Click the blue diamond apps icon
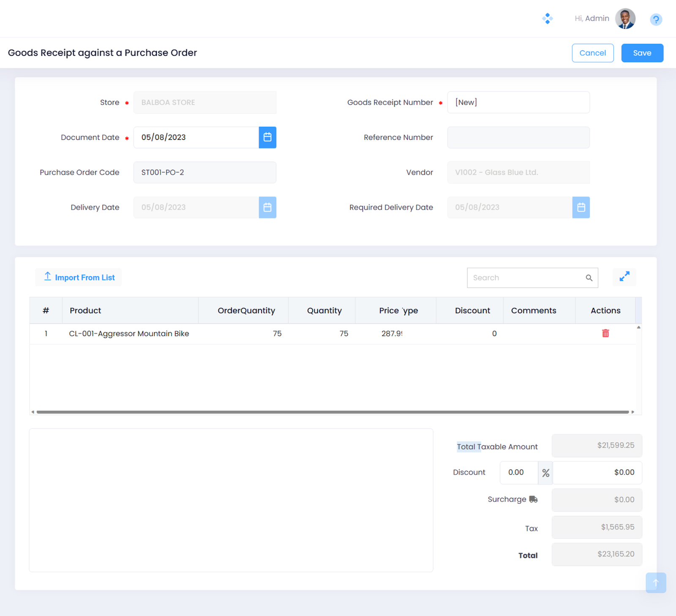Screen dimensions: 676x616 [x=547, y=19]
